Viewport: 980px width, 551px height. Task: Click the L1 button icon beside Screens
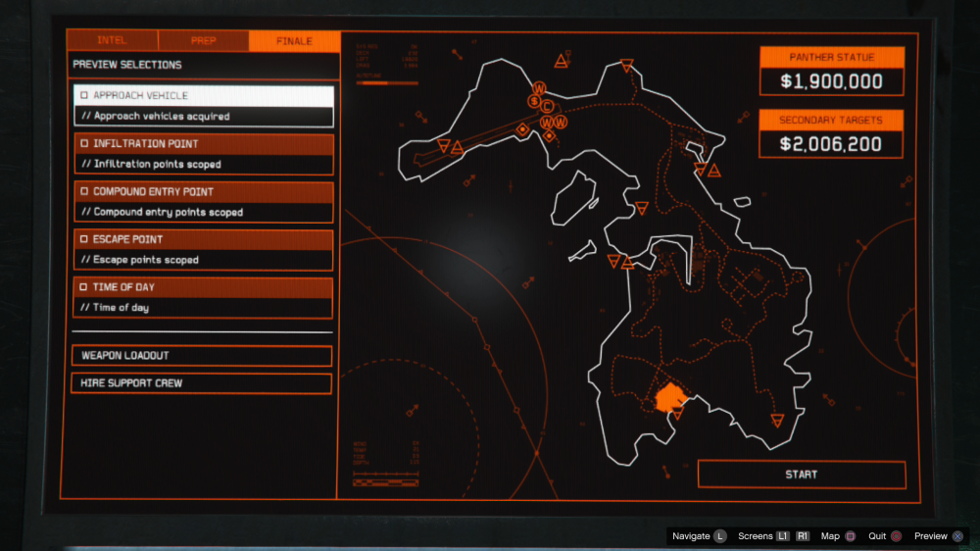[782, 536]
